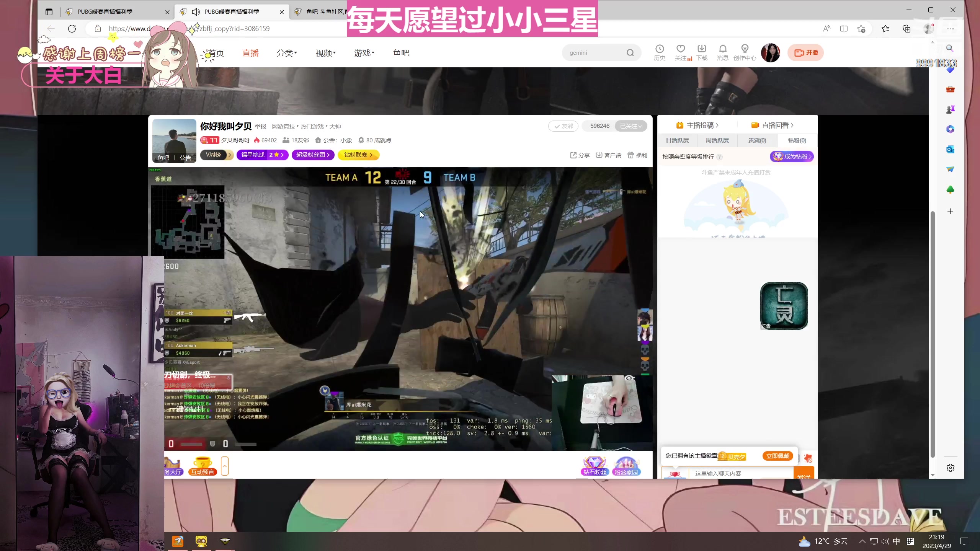This screenshot has width=980, height=551.
Task: Toggle 友邻 neighbor button
Action: click(x=563, y=126)
